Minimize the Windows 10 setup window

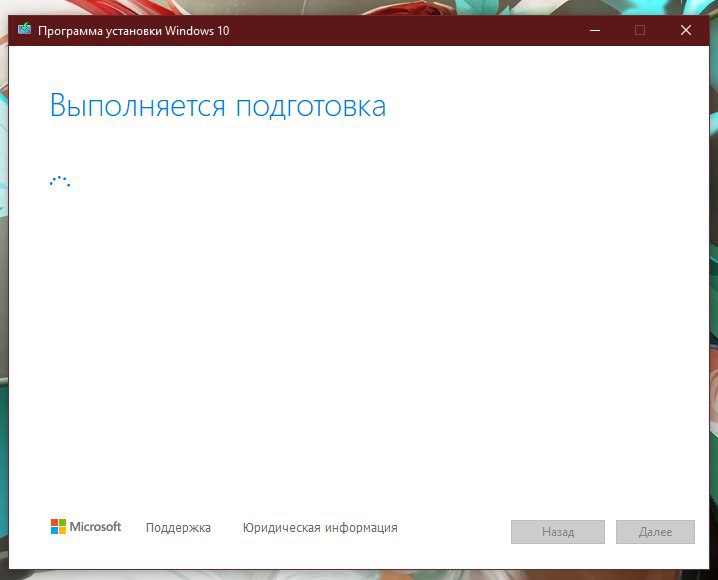click(595, 30)
